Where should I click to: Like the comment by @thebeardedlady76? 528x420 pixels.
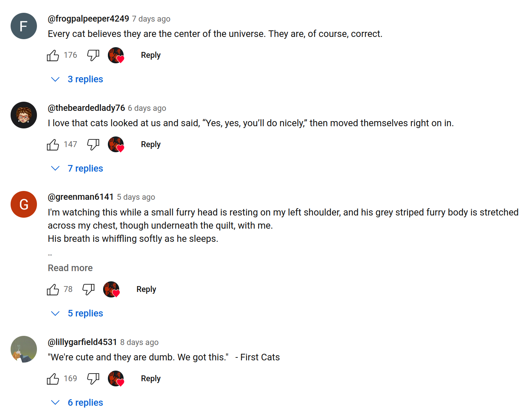pyautogui.click(x=53, y=145)
